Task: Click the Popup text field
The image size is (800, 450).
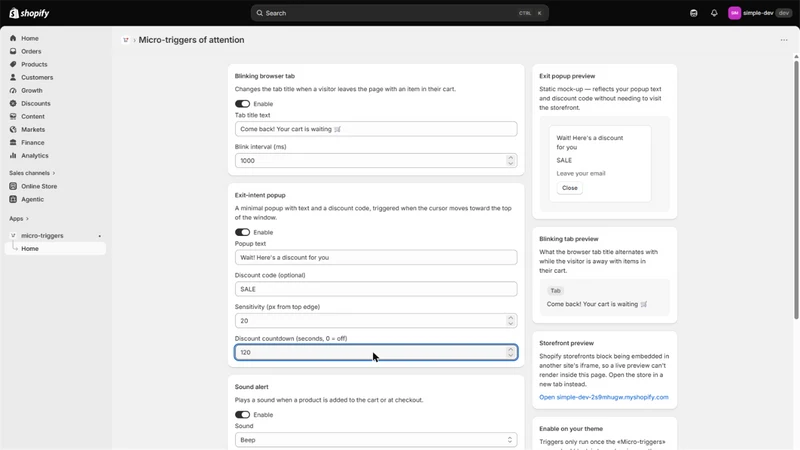Action: 376,257
